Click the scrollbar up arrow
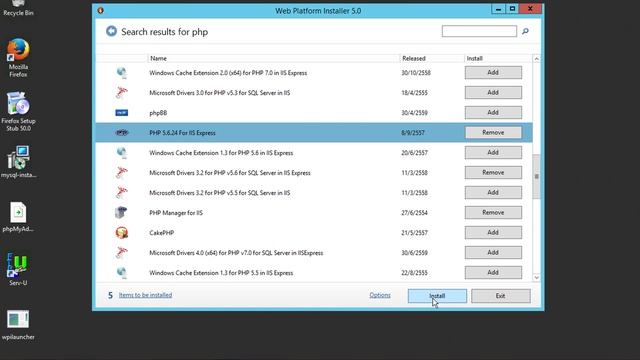 (x=537, y=59)
